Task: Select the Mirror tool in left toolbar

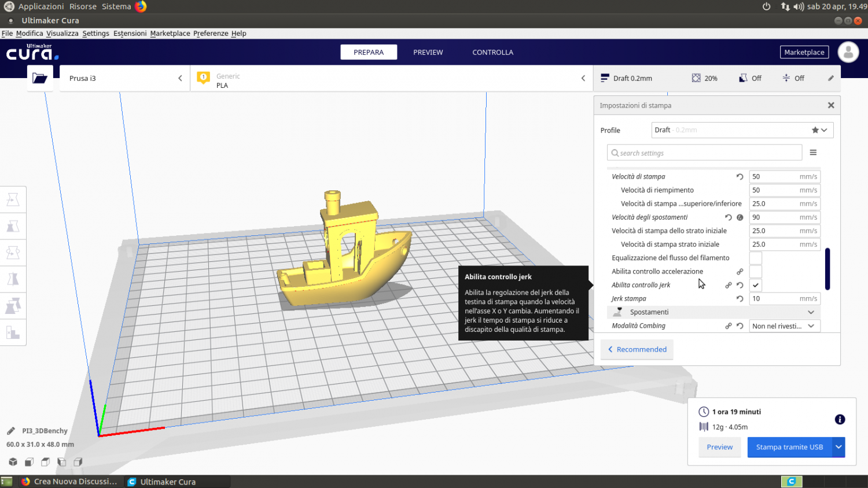Action: (x=13, y=279)
